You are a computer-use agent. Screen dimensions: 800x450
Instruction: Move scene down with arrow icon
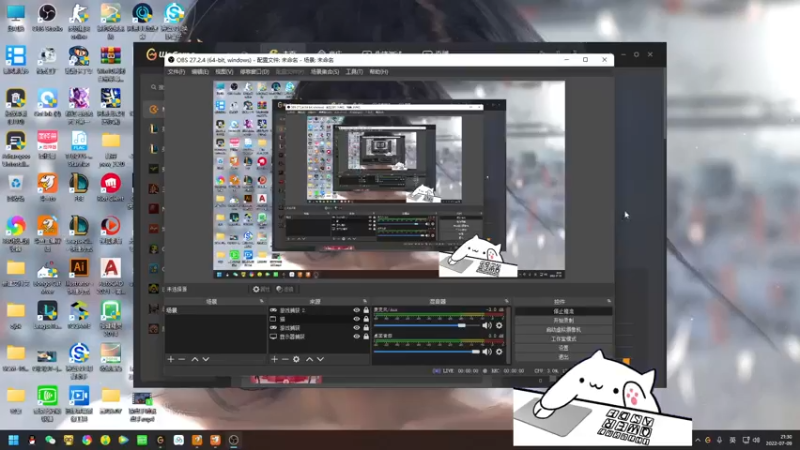(x=206, y=359)
